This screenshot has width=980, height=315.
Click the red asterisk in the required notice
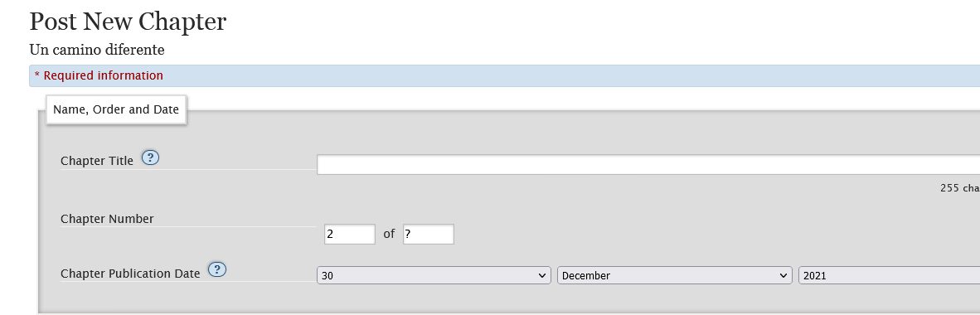coord(36,75)
